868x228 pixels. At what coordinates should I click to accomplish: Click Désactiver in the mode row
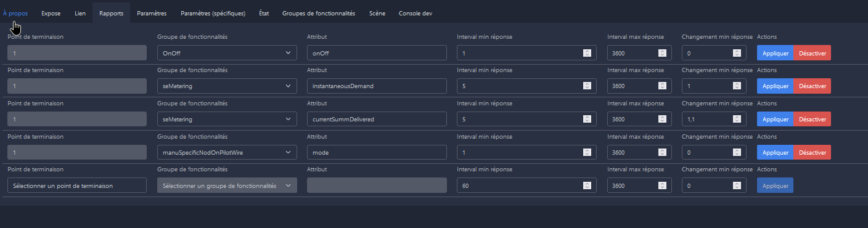pyautogui.click(x=813, y=152)
